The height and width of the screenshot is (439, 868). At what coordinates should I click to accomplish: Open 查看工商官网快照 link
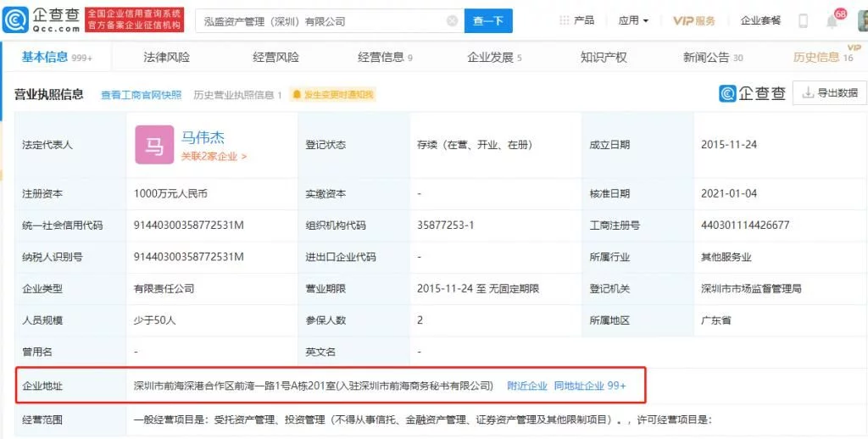coord(142,95)
